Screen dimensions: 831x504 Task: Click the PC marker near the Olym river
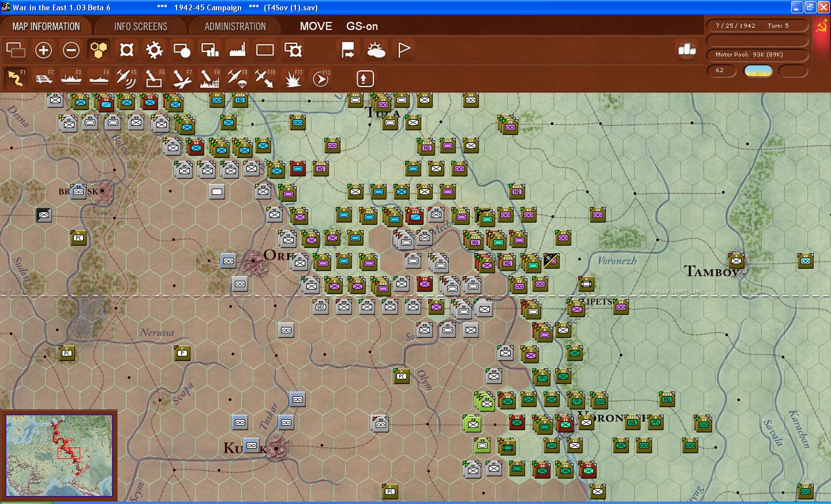402,376
